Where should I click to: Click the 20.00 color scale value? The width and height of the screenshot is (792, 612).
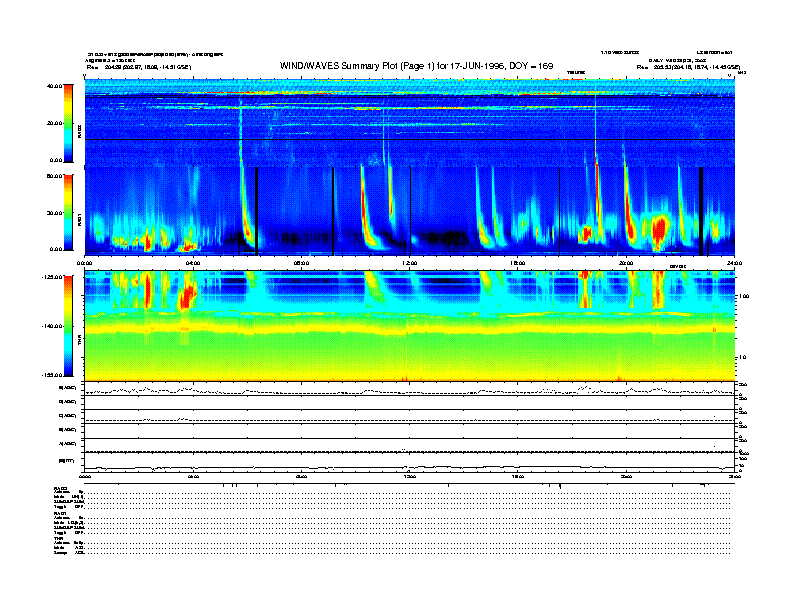(x=54, y=123)
